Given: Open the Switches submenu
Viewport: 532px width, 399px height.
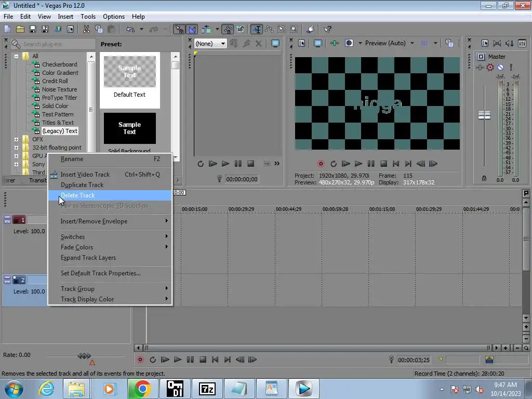Looking at the screenshot, I should (110, 237).
